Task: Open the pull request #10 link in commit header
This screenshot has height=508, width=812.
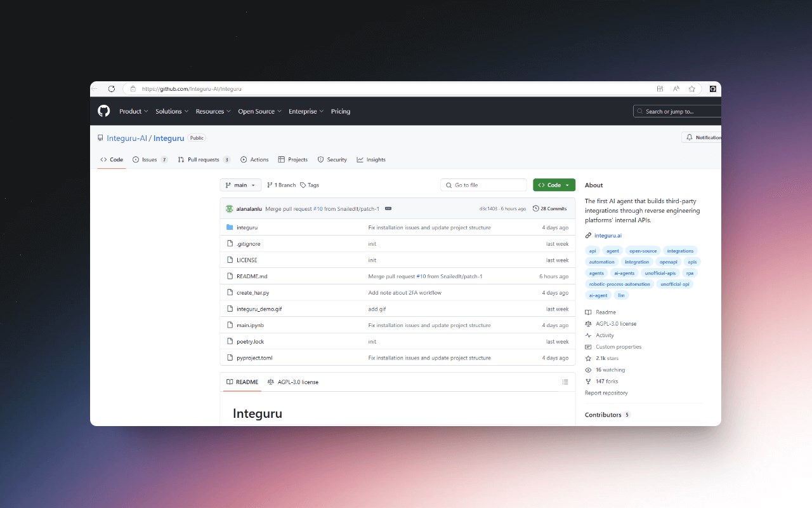Action: click(318, 208)
